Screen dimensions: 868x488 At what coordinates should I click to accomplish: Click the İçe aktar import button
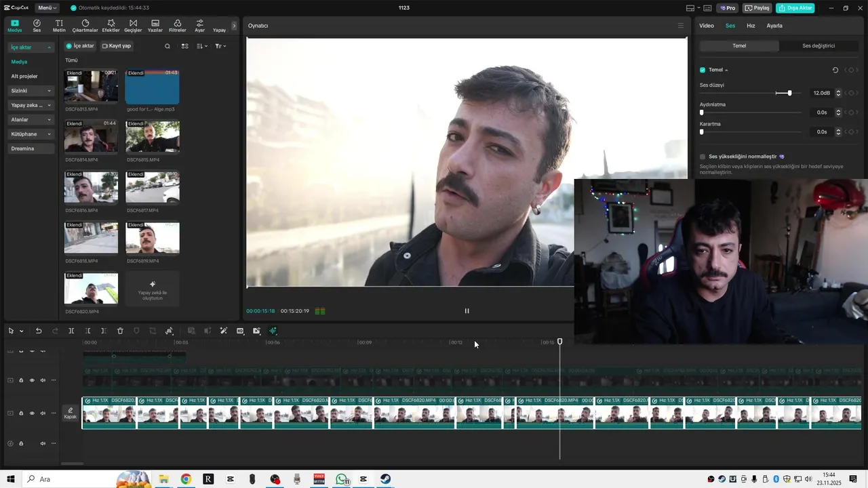[80, 46]
